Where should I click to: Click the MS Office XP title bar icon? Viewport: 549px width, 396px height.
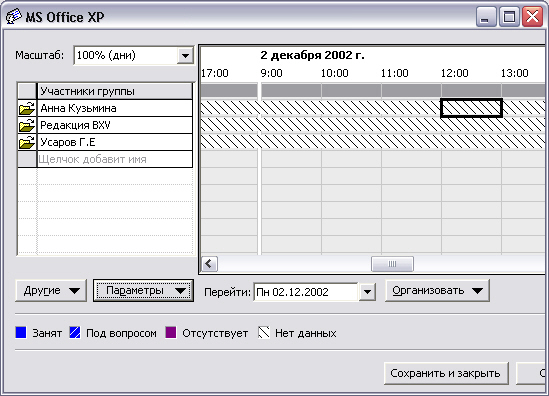tap(14, 16)
